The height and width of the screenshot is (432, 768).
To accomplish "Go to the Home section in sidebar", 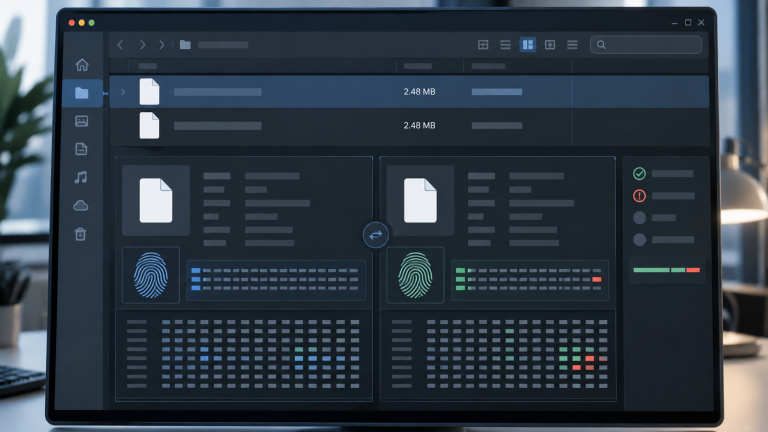I will point(82,65).
